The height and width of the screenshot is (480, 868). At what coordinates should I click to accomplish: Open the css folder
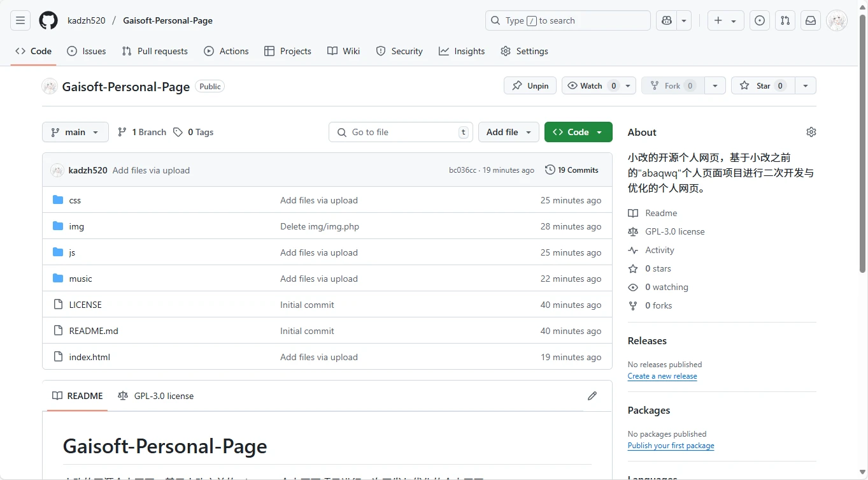coord(75,200)
